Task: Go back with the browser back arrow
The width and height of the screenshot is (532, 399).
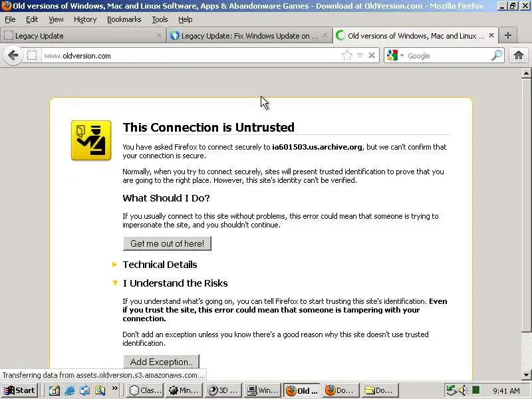Action: click(13, 55)
